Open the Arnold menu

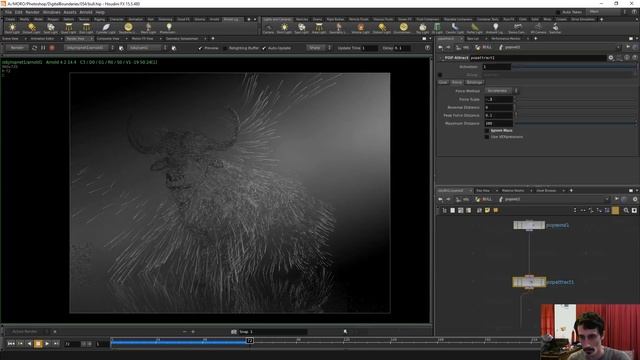[x=86, y=12]
